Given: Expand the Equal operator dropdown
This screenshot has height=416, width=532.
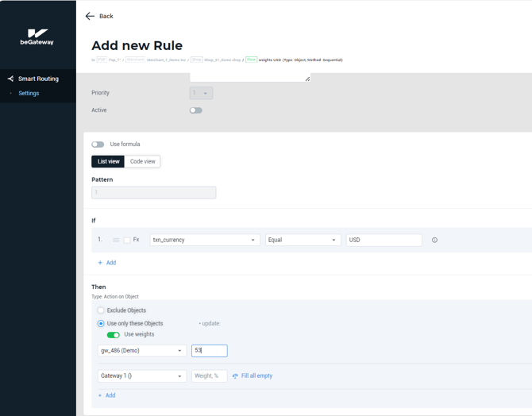Looking at the screenshot, I should click(x=303, y=240).
